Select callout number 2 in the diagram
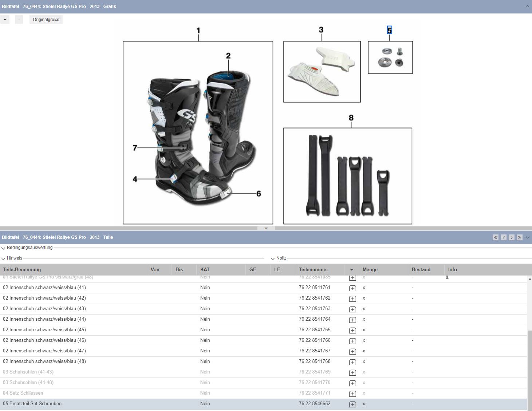This screenshot has height=411, width=532. click(228, 56)
